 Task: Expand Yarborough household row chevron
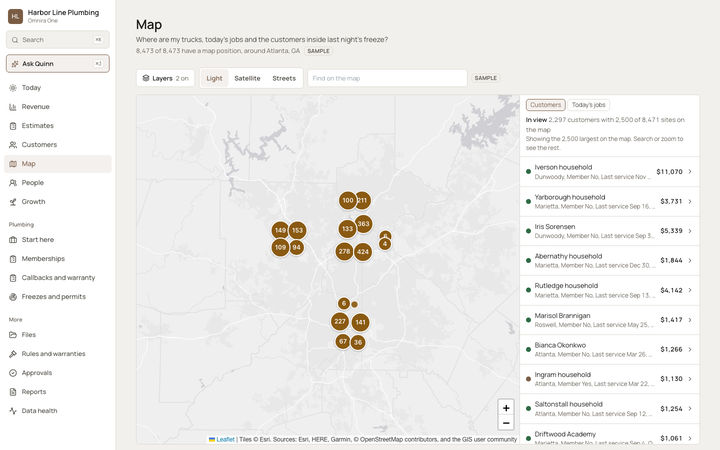pos(690,202)
